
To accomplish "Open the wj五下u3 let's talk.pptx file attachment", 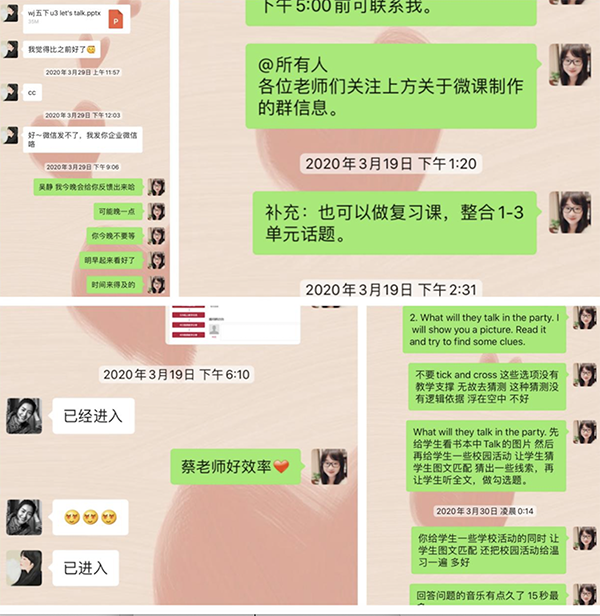I will click(77, 19).
